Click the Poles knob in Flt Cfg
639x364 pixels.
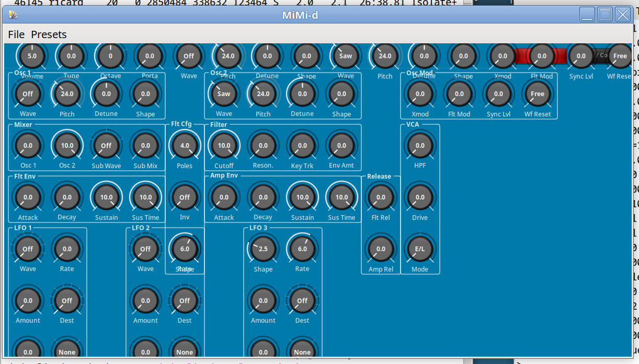(x=185, y=146)
